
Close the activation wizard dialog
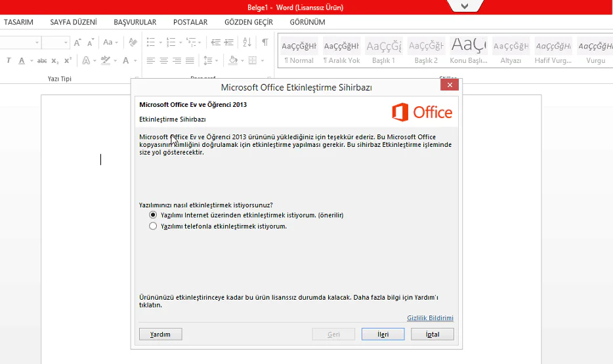coord(450,85)
